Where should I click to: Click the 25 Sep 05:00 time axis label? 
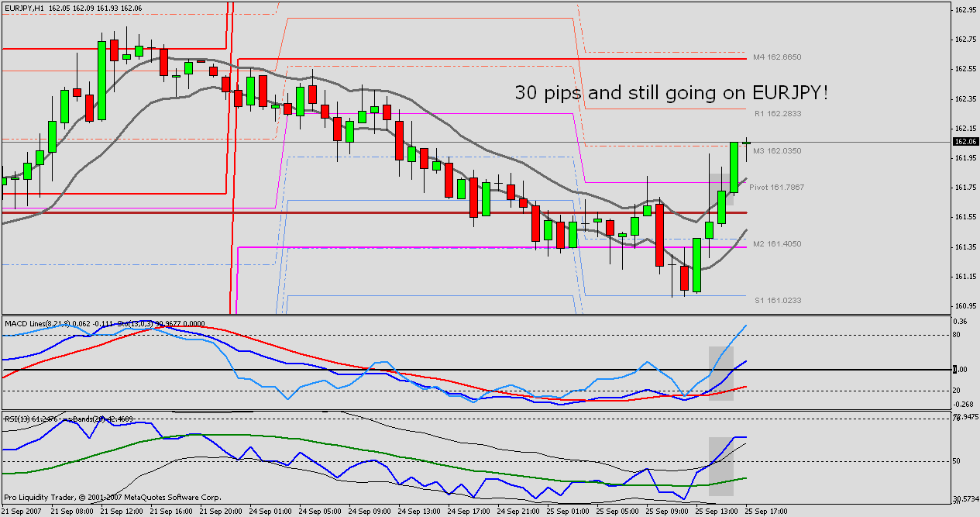pyautogui.click(x=617, y=512)
